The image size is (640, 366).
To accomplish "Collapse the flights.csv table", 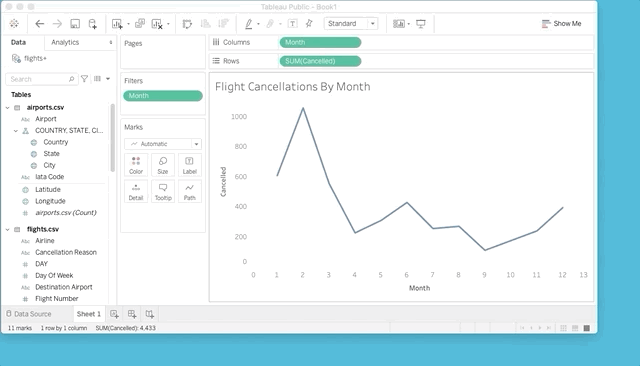I will pos(8,229).
